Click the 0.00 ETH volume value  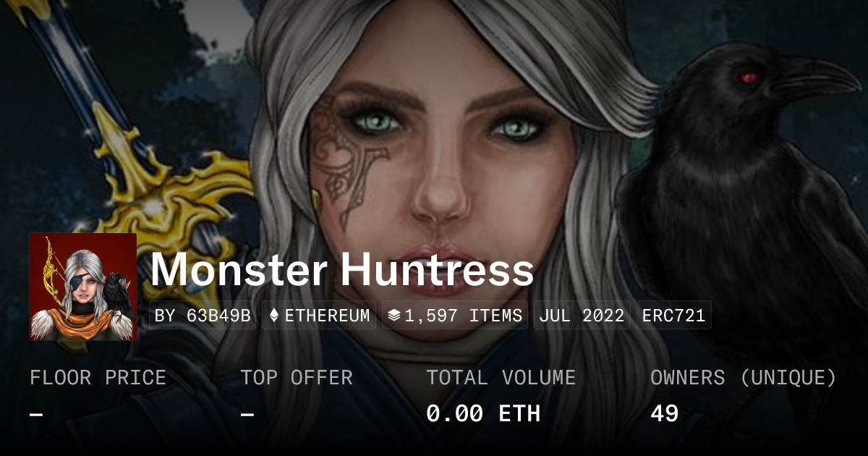pyautogui.click(x=483, y=414)
